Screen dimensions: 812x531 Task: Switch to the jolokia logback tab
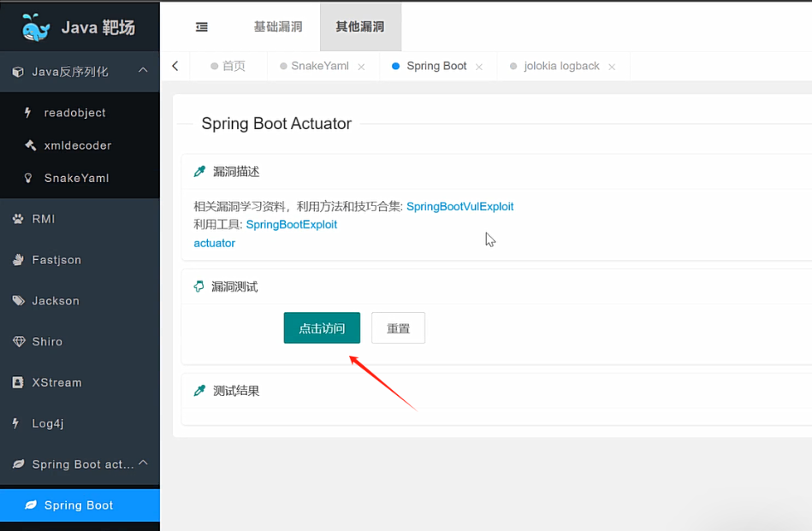(561, 67)
